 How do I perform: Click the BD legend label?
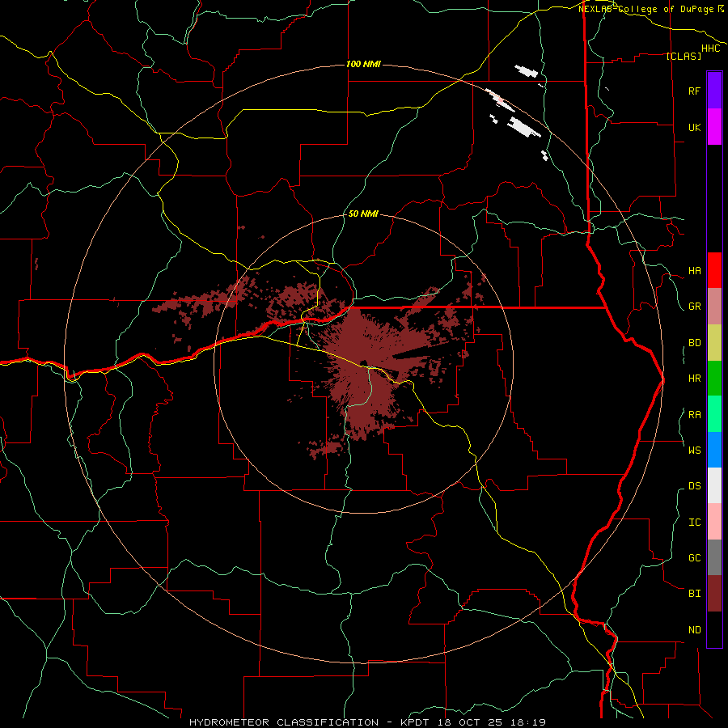coord(694,343)
